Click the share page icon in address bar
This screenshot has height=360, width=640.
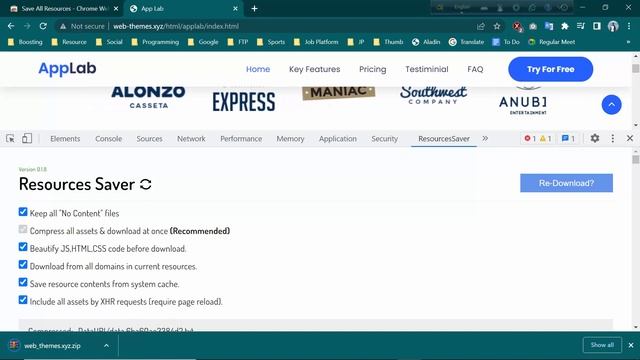tap(481, 26)
